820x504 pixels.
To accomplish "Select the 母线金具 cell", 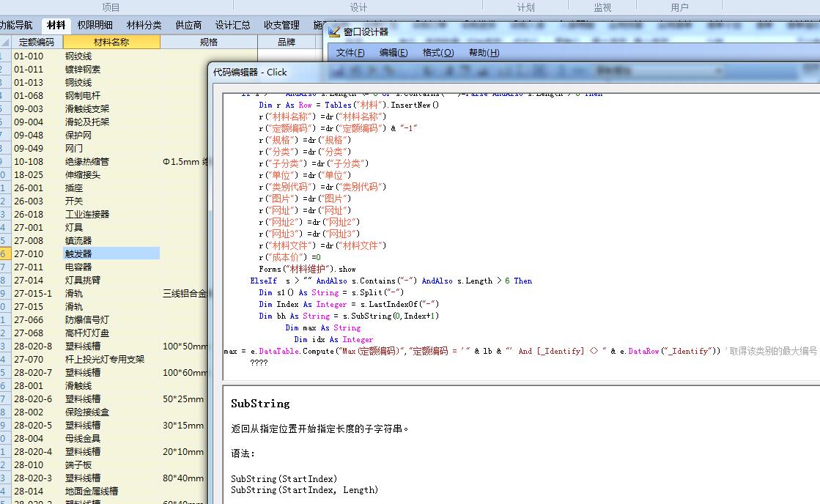I will tap(111, 438).
